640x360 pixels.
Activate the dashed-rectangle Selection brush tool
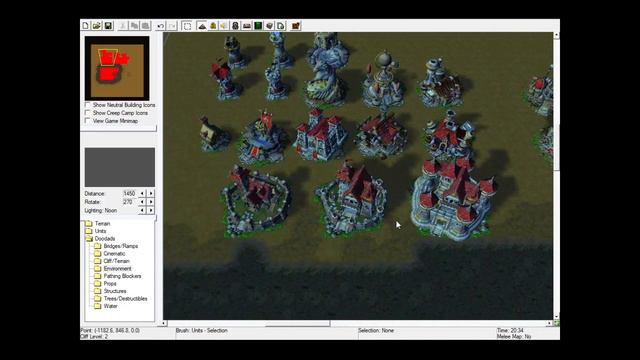point(187,26)
